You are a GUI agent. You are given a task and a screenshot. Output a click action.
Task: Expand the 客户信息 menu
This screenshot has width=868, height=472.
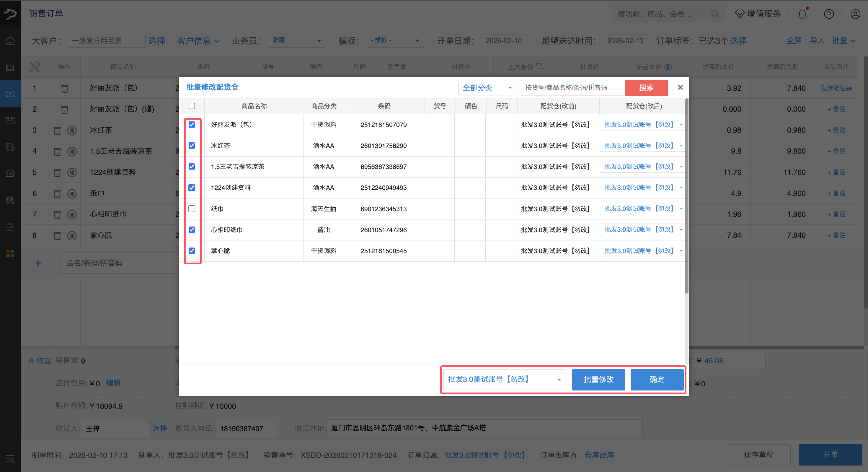(x=198, y=41)
